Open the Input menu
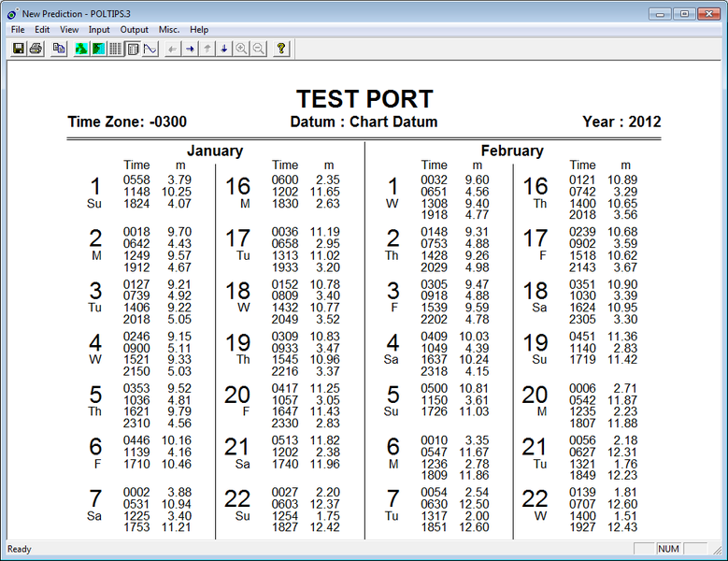This screenshot has height=561, width=728. (x=99, y=30)
